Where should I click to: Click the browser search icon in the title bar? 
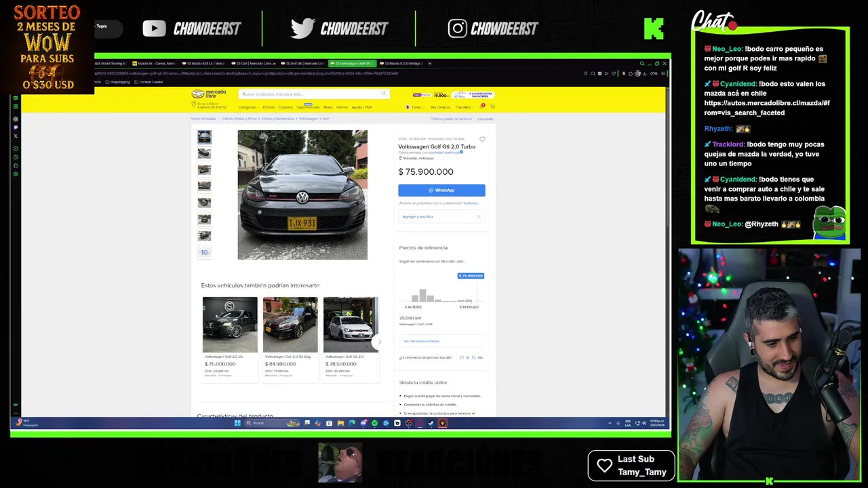[642, 63]
